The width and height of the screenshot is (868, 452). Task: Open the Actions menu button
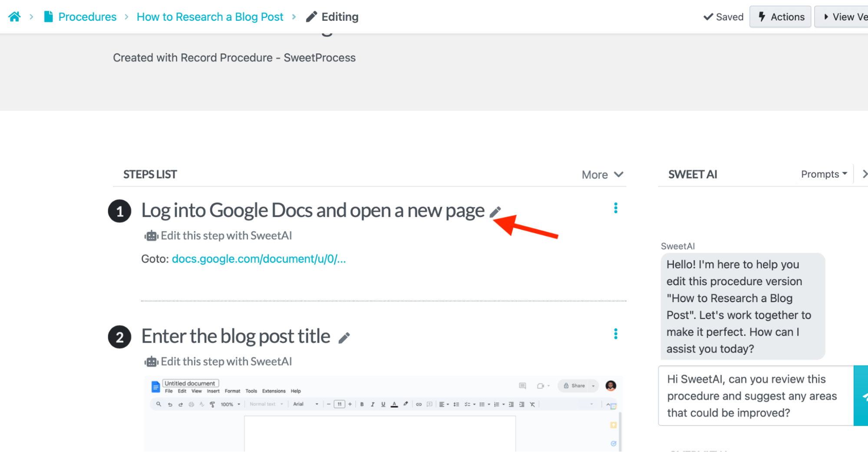point(780,17)
